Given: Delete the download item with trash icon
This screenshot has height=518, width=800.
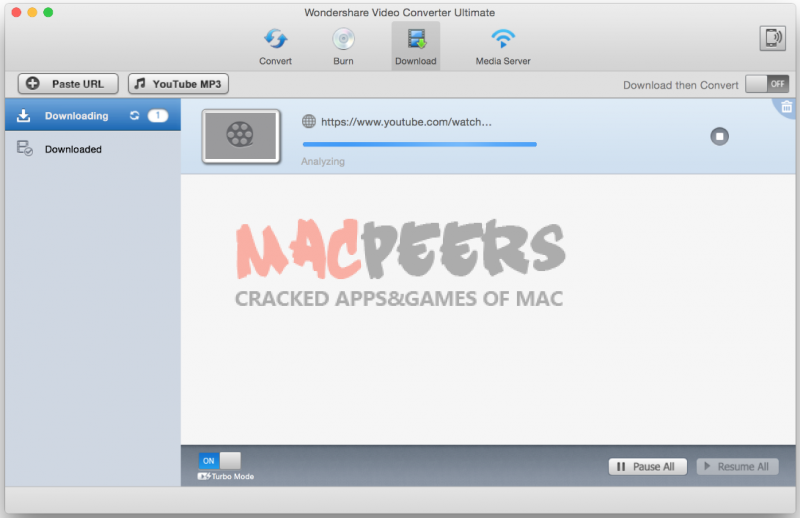Looking at the screenshot, I should coord(786,107).
